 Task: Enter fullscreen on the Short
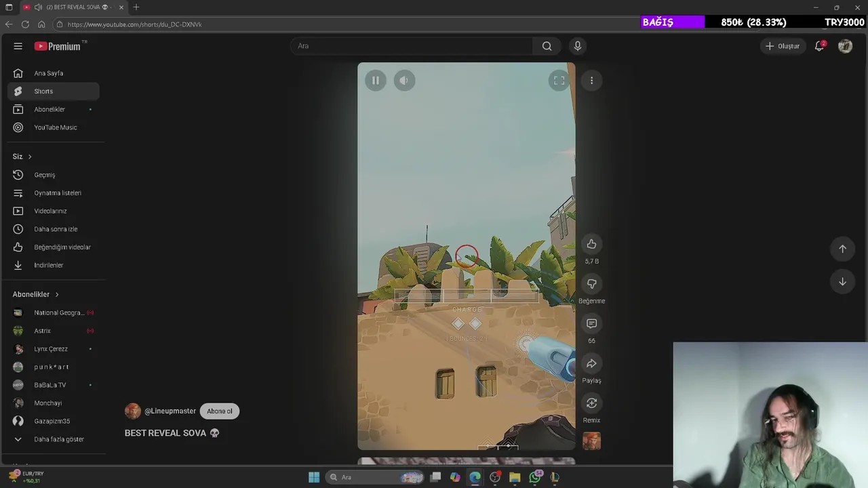coord(559,81)
